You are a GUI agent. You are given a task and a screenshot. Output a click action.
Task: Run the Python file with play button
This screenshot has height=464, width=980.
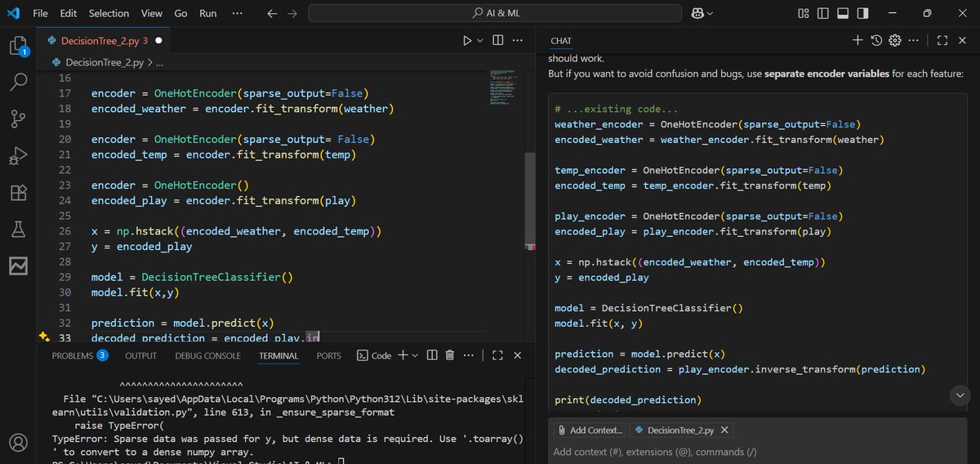point(467,40)
